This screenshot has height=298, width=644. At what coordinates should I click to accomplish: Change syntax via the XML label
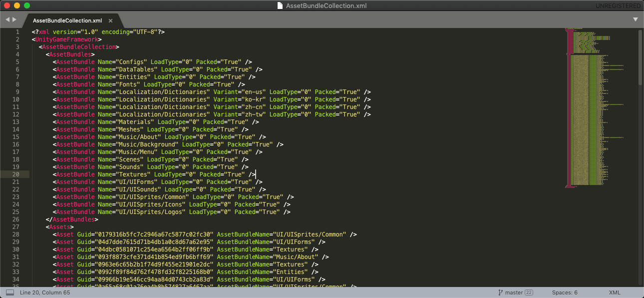click(x=615, y=292)
